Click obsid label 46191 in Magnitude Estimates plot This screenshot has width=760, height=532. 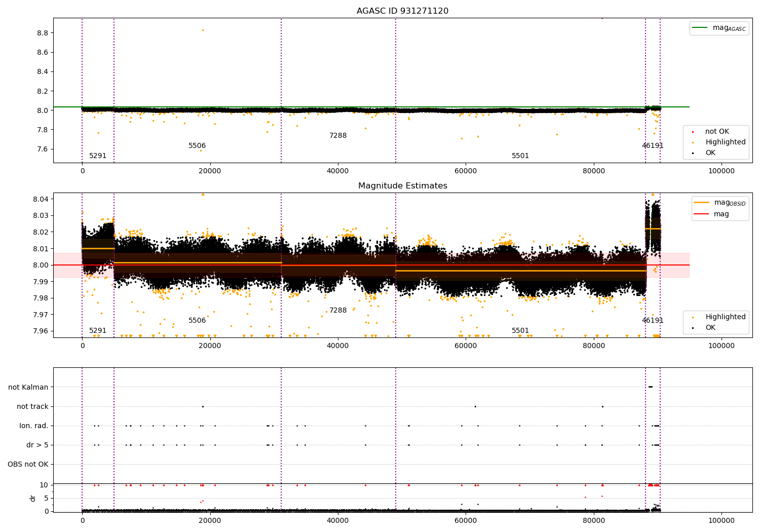pos(653,321)
